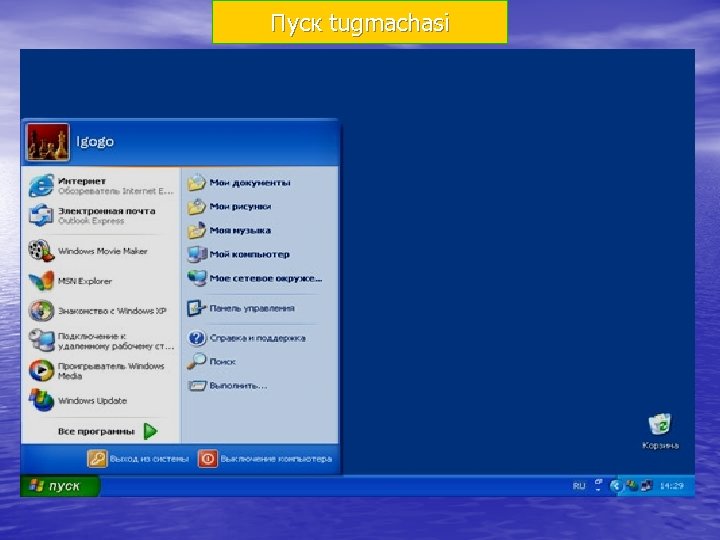The width and height of the screenshot is (720, 540).
Task: Click Все программы label
Action: [x=96, y=431]
